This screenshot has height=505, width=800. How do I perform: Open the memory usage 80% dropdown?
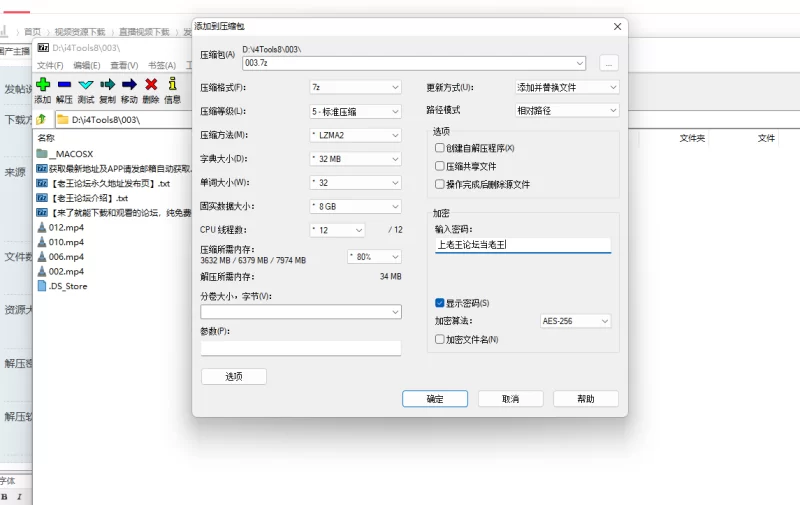click(x=374, y=257)
